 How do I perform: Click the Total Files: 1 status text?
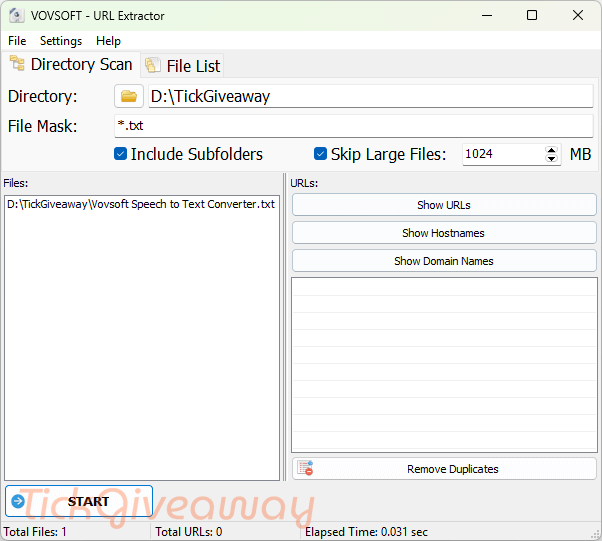[x=35, y=532]
